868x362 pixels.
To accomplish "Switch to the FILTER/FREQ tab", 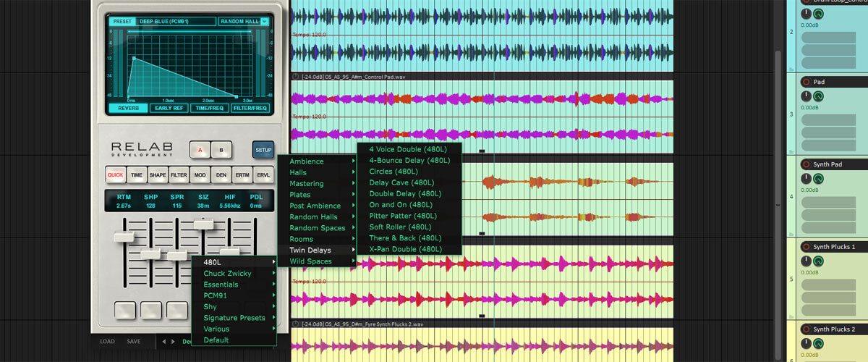I will coord(250,109).
